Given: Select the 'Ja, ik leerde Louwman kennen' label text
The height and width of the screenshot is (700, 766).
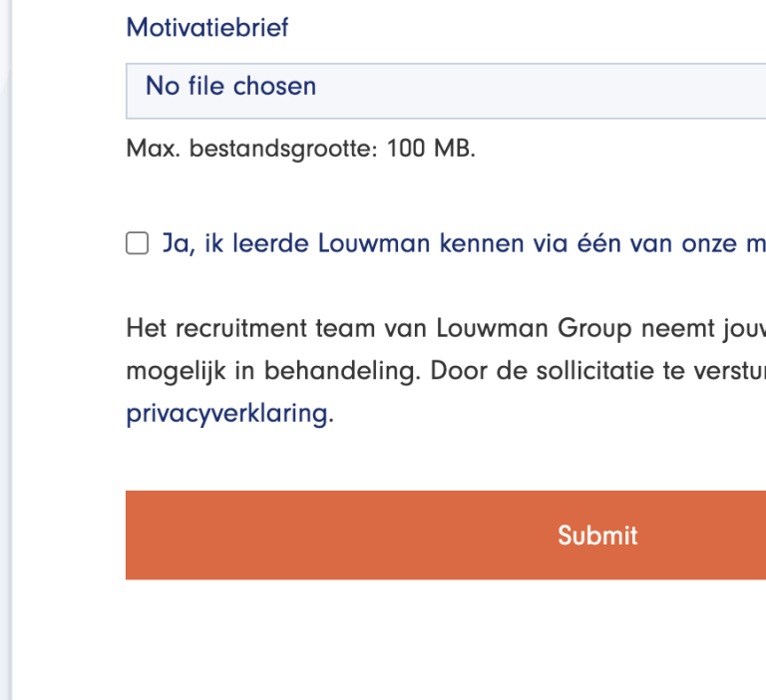Looking at the screenshot, I should click(464, 243).
